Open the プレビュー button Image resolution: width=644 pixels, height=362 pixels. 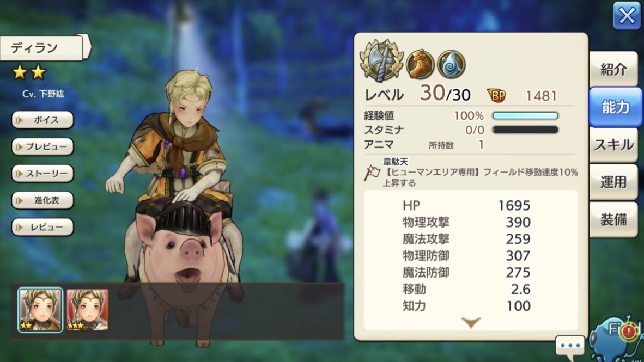coord(42,146)
